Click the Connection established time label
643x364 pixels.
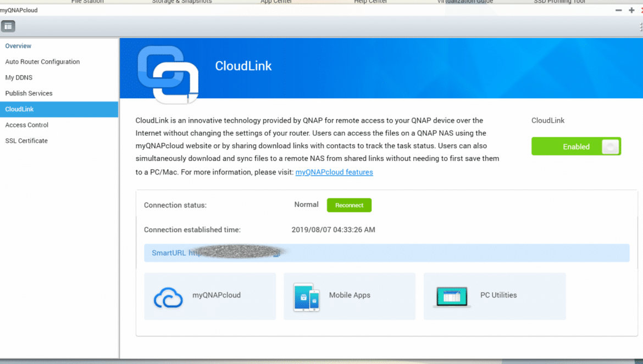pyautogui.click(x=192, y=229)
